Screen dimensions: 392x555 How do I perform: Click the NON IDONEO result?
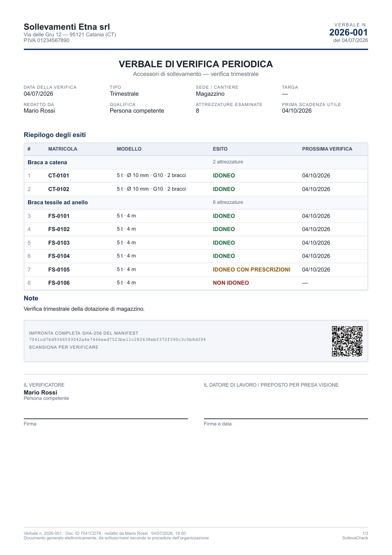pos(231,283)
